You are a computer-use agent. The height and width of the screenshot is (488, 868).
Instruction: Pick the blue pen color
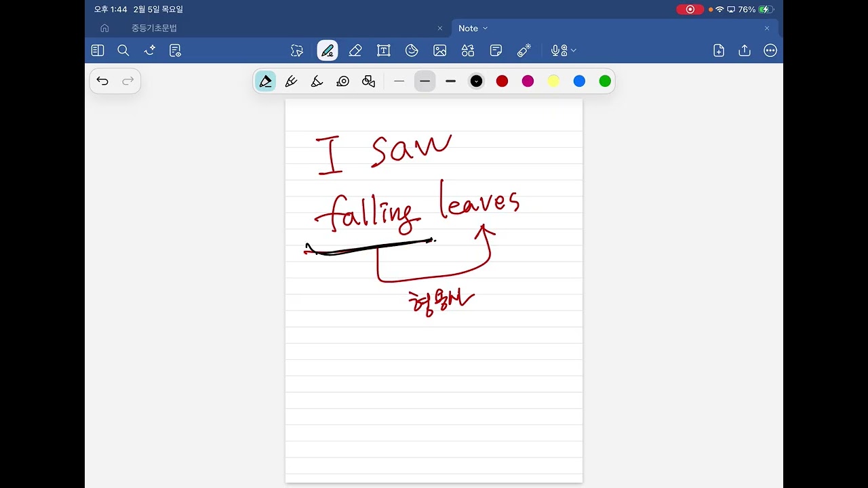579,81
